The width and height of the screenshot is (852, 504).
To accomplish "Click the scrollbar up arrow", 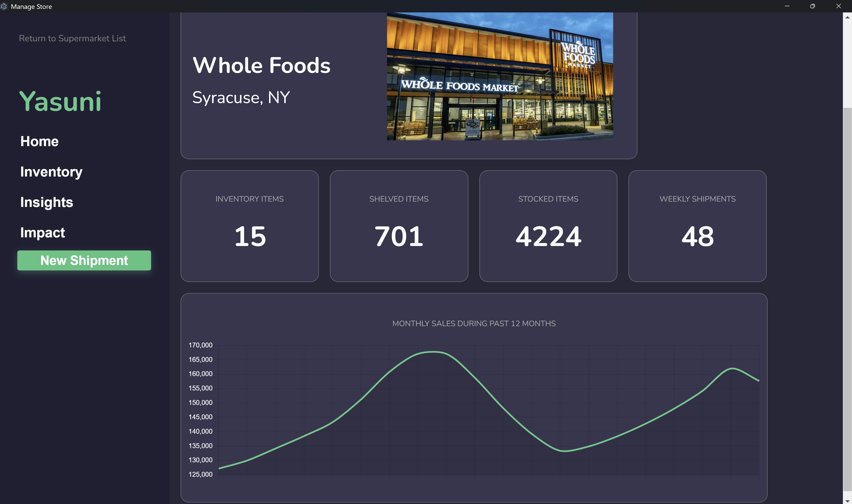I will pos(847,17).
